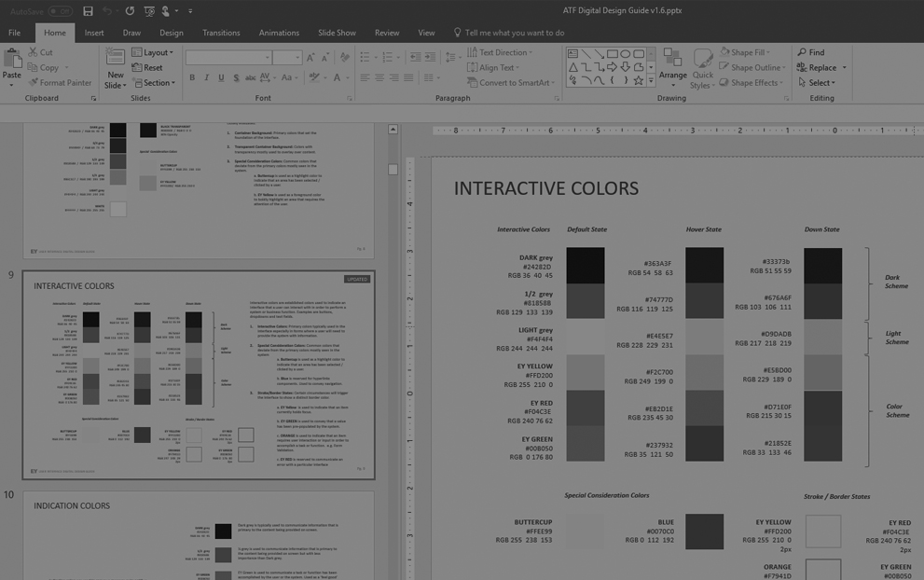Viewport: 924px width, 580px height.
Task: Click the Cut scissors button
Action: [x=40, y=52]
